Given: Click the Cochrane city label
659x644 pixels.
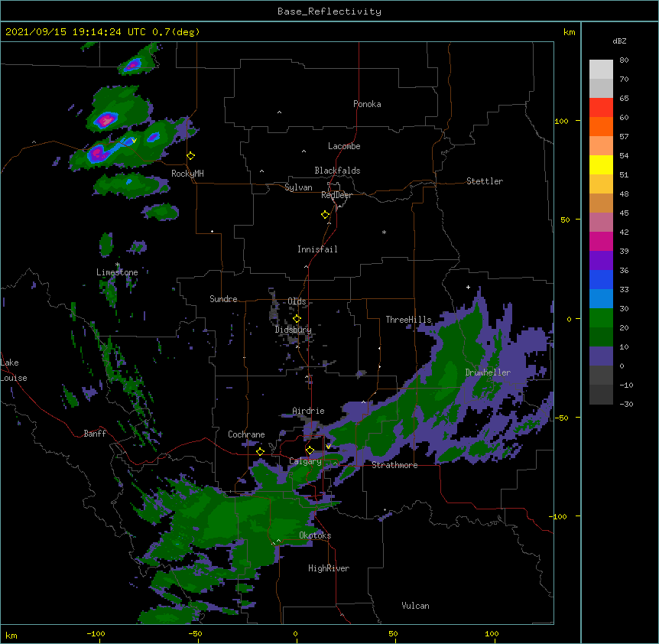Looking at the screenshot, I should pos(246,434).
